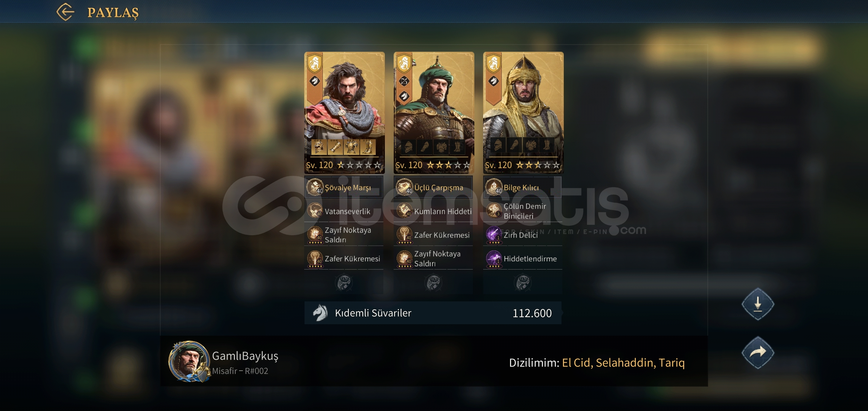This screenshot has width=868, height=411.
Task: Open the Şövalye Marşı skill icon
Action: [315, 187]
